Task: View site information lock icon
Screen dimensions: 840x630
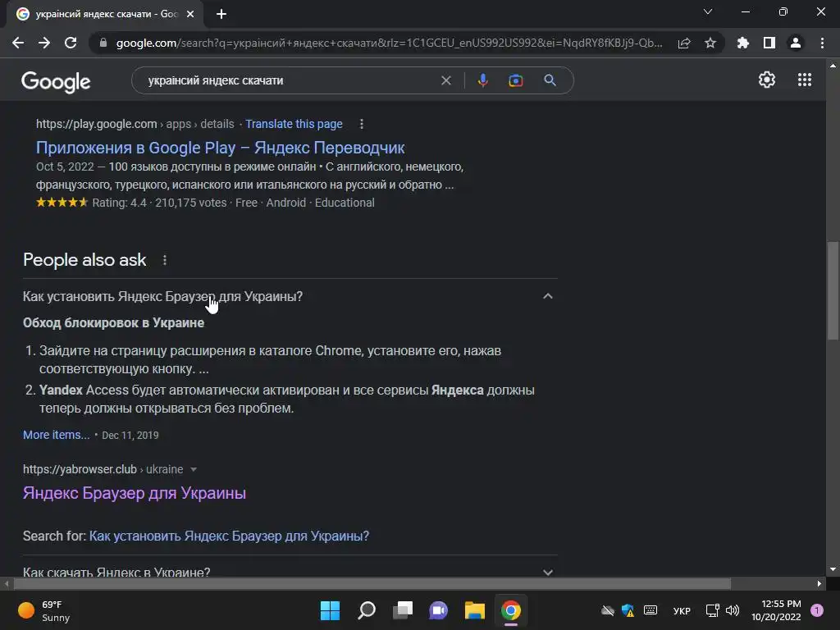Action: [103, 43]
